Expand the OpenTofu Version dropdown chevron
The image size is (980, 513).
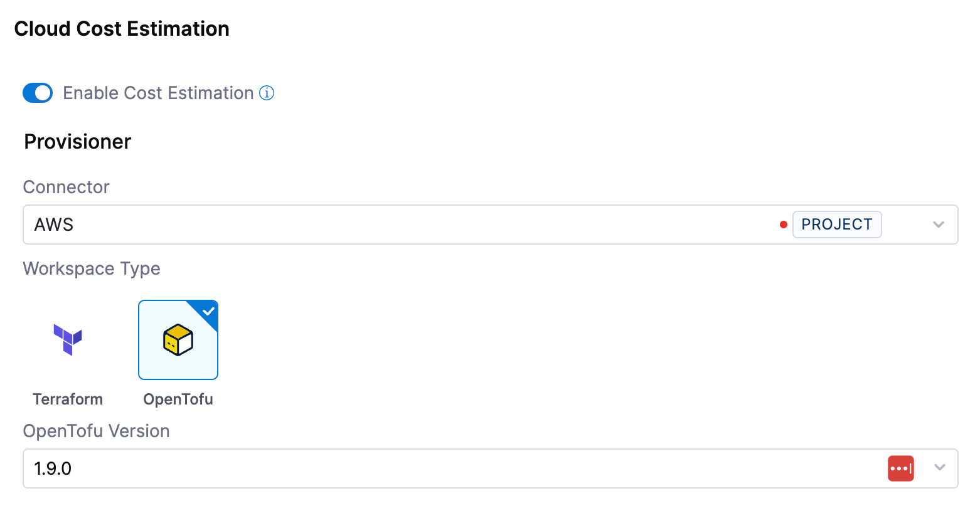pyautogui.click(x=939, y=468)
